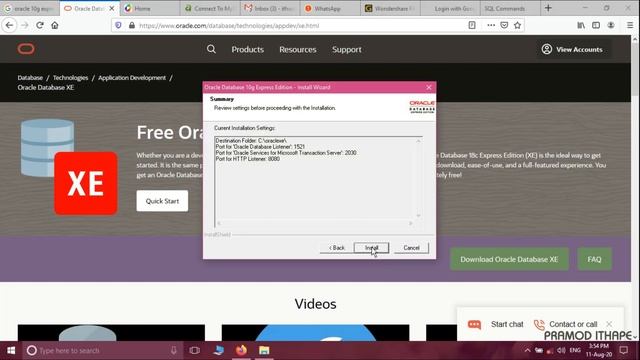640x360 pixels.
Task: Save page to Pocket
Action: click(x=504, y=25)
